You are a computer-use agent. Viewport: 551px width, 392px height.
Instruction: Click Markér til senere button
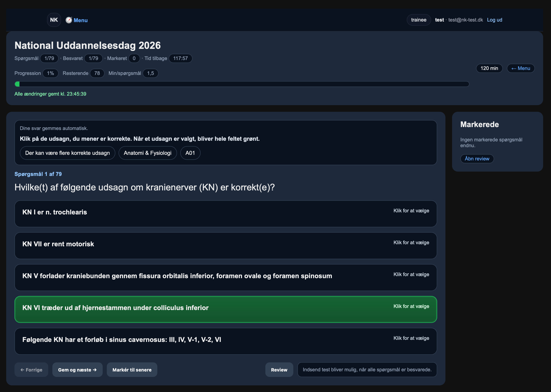coord(132,370)
